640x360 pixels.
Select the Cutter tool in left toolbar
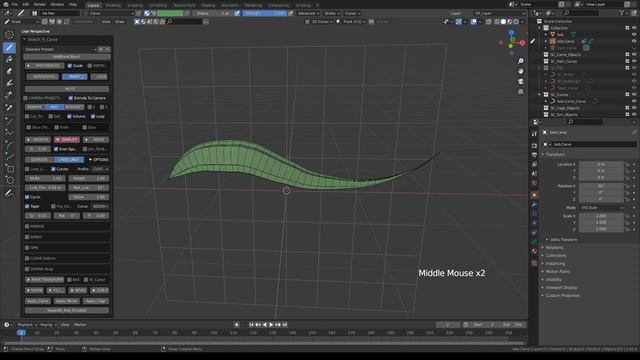click(x=9, y=95)
